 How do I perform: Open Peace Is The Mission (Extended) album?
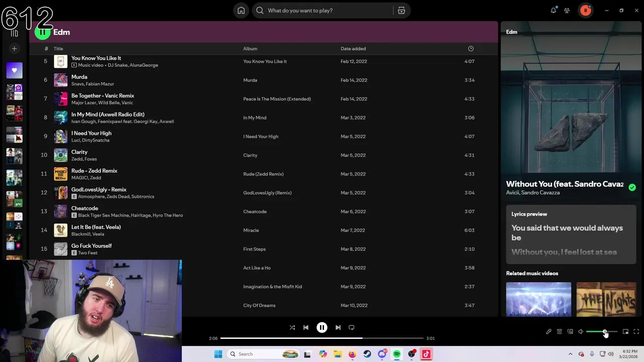(x=277, y=99)
